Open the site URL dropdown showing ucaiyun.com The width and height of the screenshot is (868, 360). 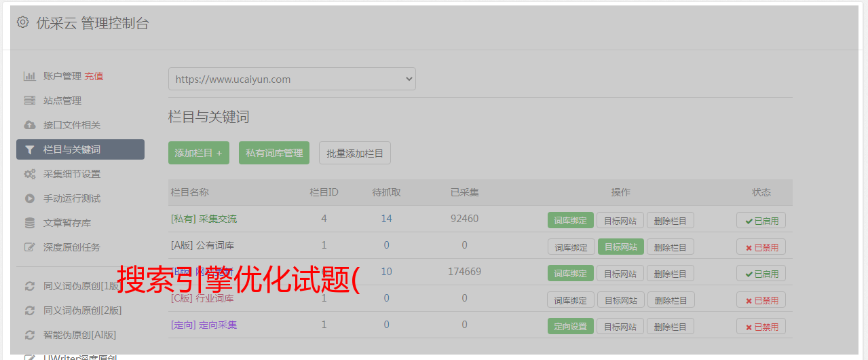click(292, 79)
